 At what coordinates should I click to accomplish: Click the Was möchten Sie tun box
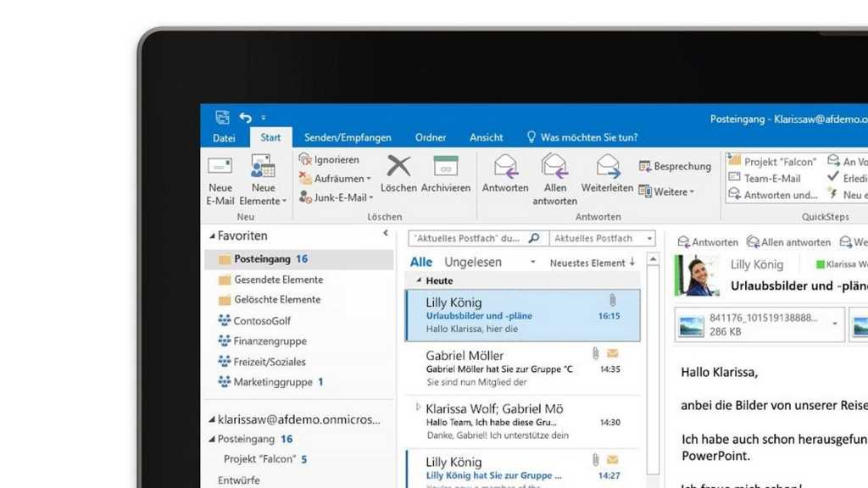(582, 137)
